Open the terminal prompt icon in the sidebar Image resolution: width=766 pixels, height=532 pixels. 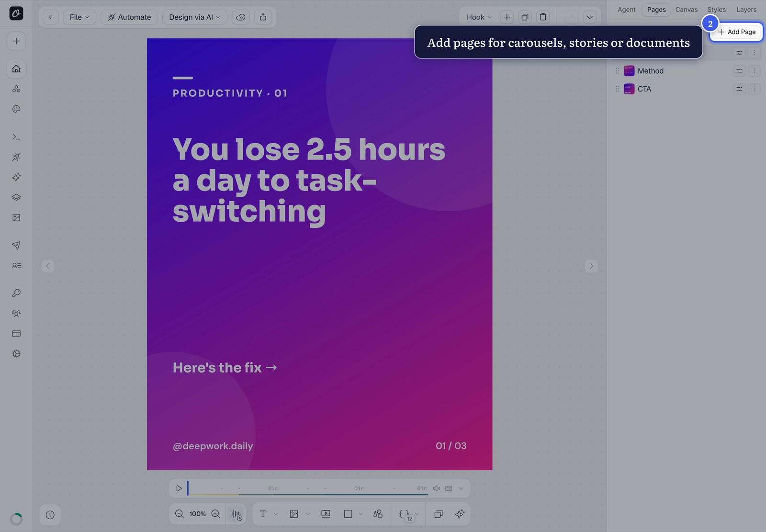(x=16, y=137)
